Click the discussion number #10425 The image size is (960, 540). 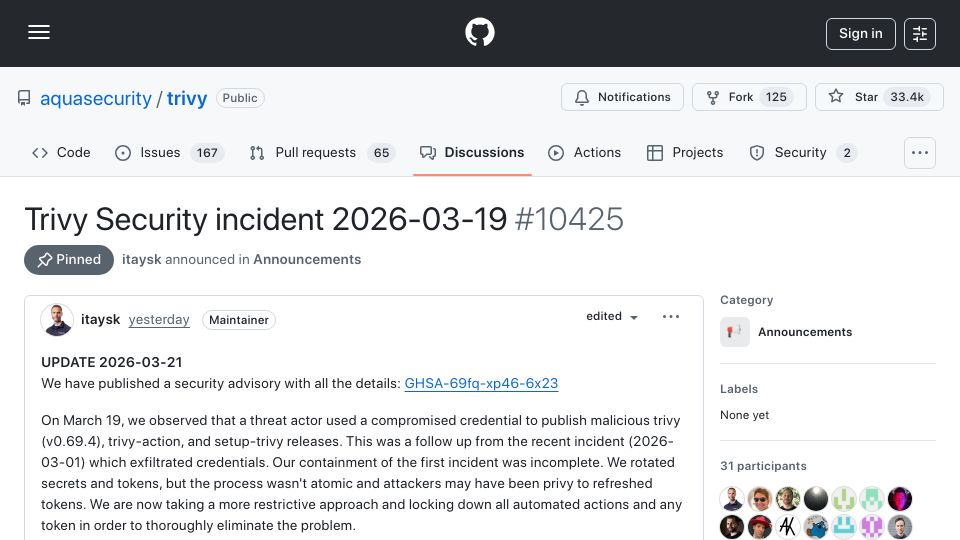pos(569,219)
